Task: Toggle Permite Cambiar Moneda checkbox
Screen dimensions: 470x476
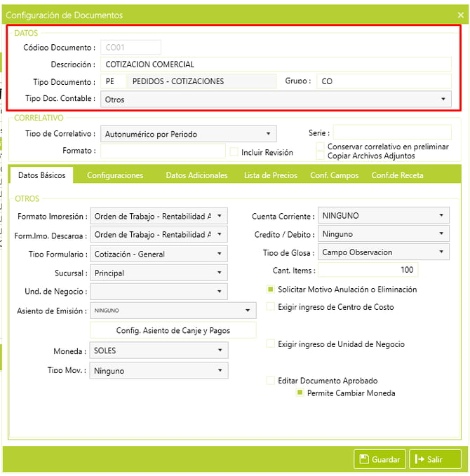Action: [x=300, y=393]
